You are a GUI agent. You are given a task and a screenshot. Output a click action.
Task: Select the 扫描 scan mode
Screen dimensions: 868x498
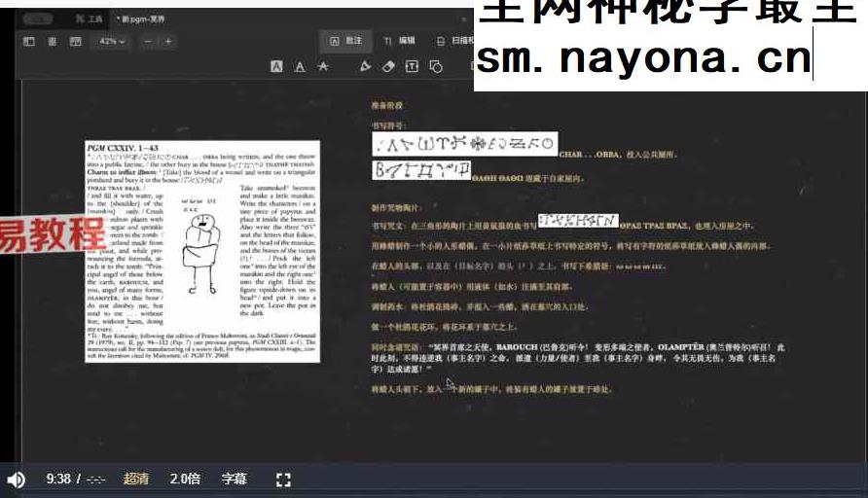tap(455, 41)
